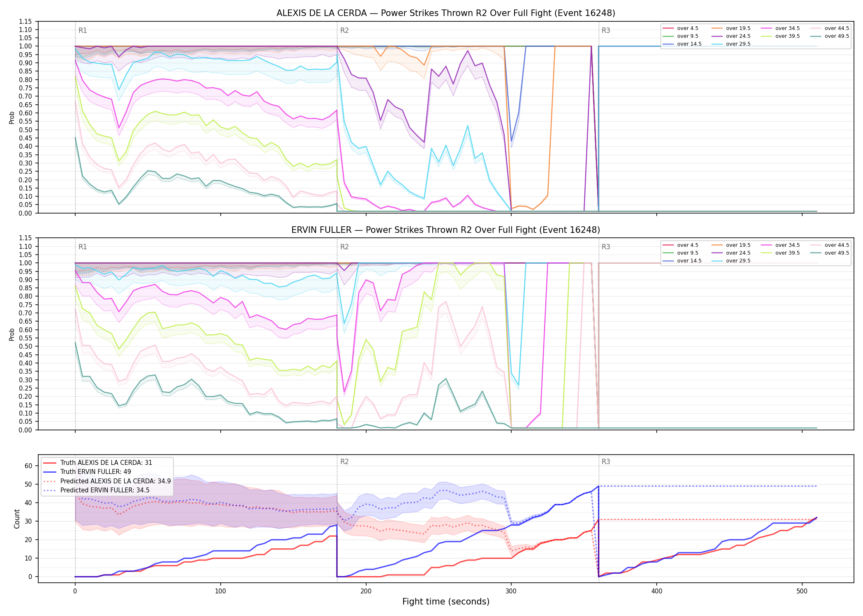Click the R2 round marker in Ervin chart
Image resolution: width=863 pixels, height=616 pixels.
(344, 247)
